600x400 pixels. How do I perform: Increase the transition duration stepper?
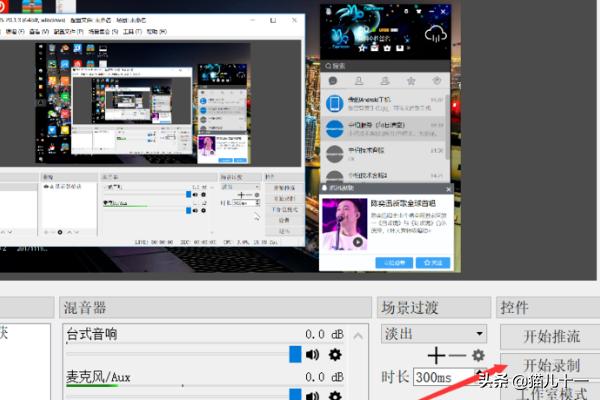[480, 373]
